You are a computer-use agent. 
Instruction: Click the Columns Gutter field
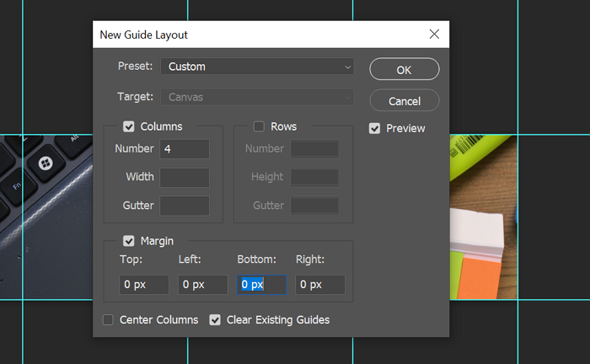(x=184, y=206)
